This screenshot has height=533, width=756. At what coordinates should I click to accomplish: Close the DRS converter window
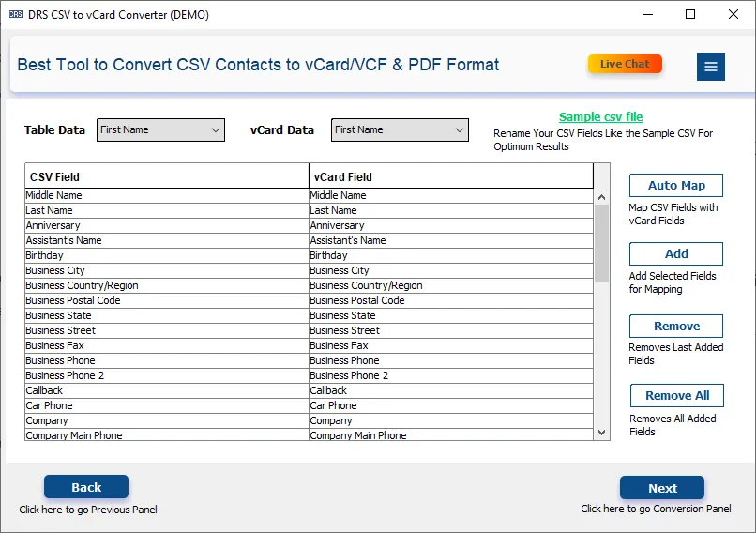click(x=733, y=14)
